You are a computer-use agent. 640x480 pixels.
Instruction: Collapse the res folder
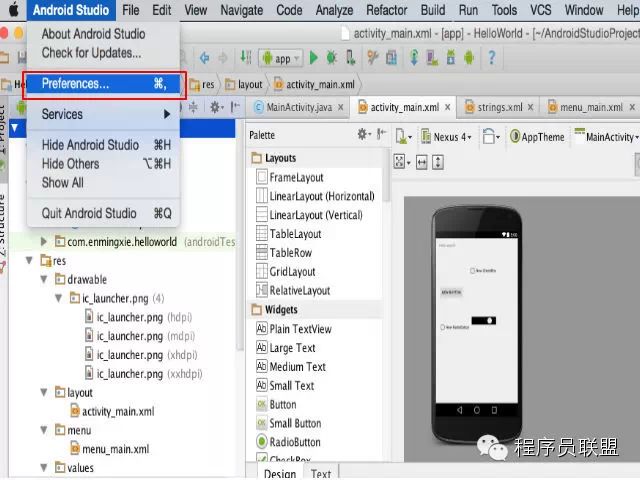[x=29, y=260]
